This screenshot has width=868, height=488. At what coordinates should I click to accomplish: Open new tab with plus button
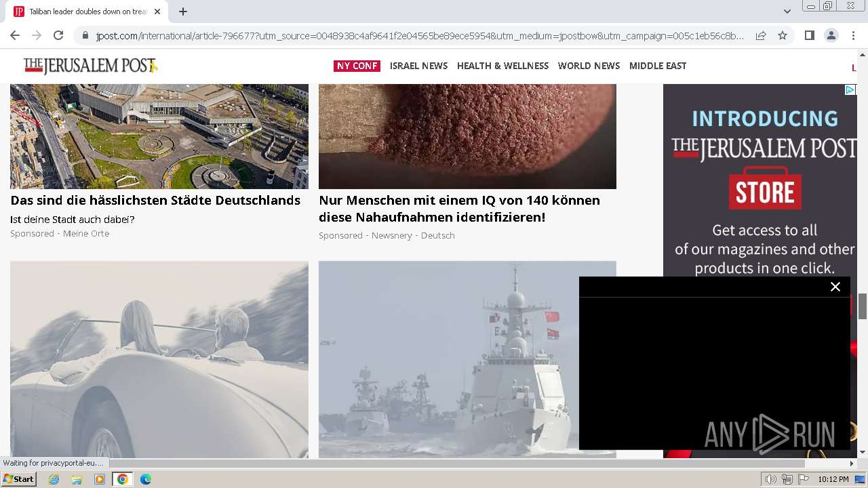183,12
